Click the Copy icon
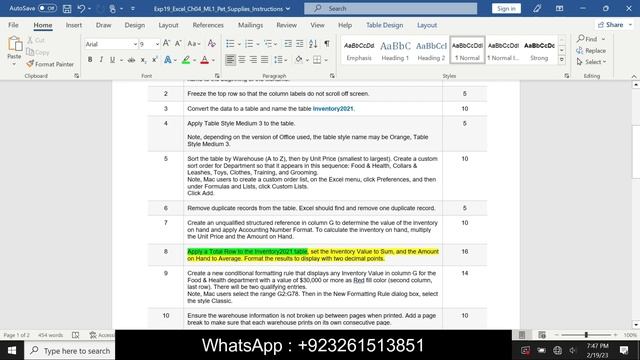 pos(30,52)
